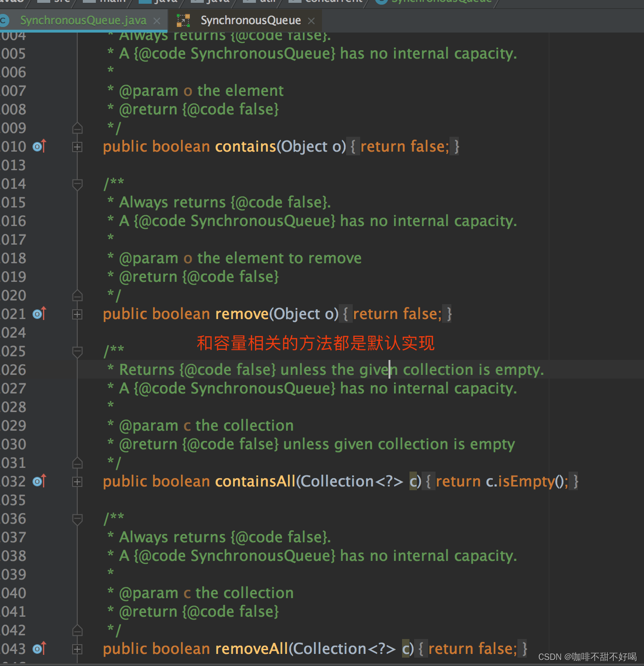Viewport: 644px width, 666px height.
Task: Click line number 043 in gutter
Action: [13, 649]
